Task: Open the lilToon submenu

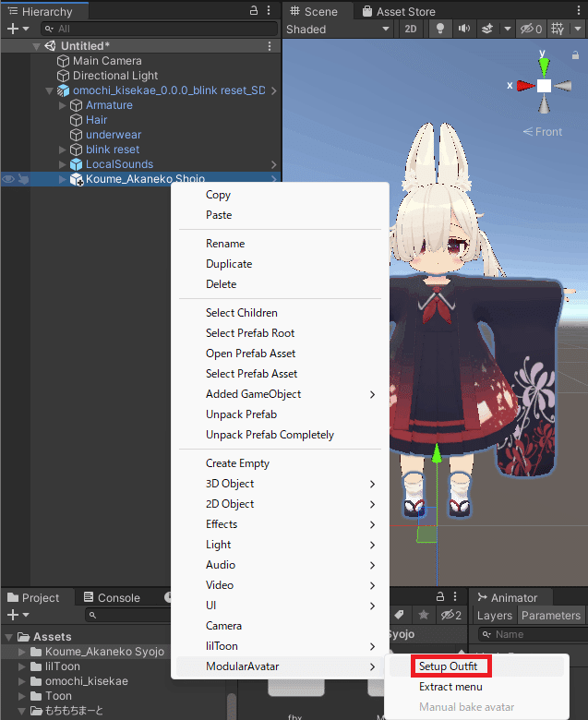Action: pyautogui.click(x=280, y=646)
